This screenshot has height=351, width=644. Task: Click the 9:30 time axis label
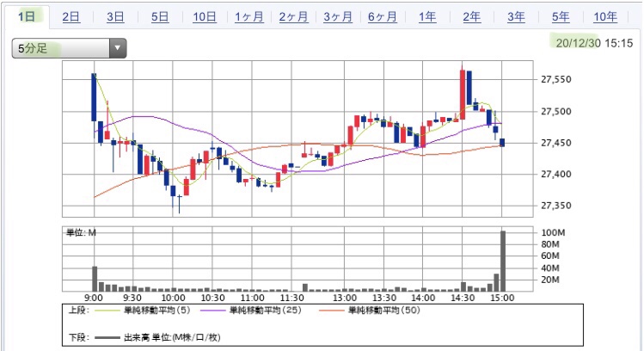132,298
